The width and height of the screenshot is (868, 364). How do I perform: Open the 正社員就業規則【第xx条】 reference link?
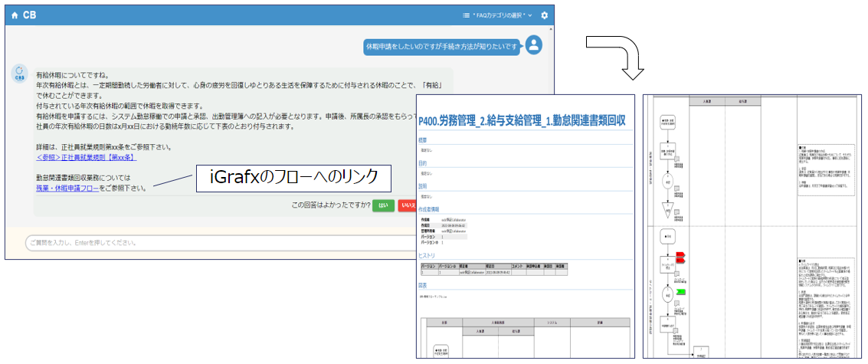coord(86,157)
